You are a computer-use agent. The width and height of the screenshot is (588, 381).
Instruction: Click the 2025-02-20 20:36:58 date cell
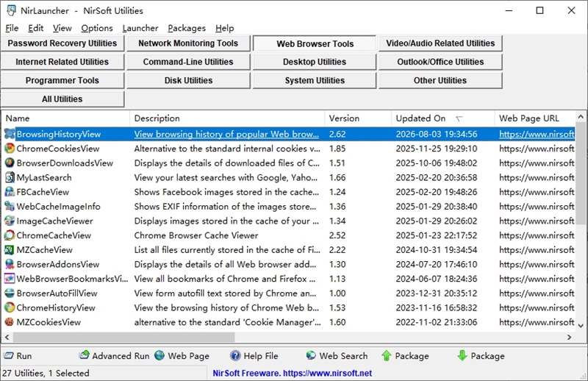pos(437,177)
